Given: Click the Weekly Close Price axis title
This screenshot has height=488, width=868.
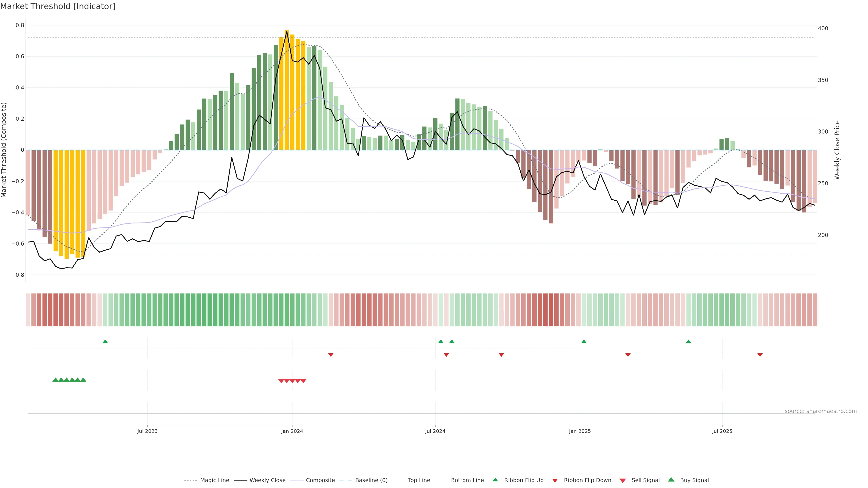Looking at the screenshot, I should point(837,150).
